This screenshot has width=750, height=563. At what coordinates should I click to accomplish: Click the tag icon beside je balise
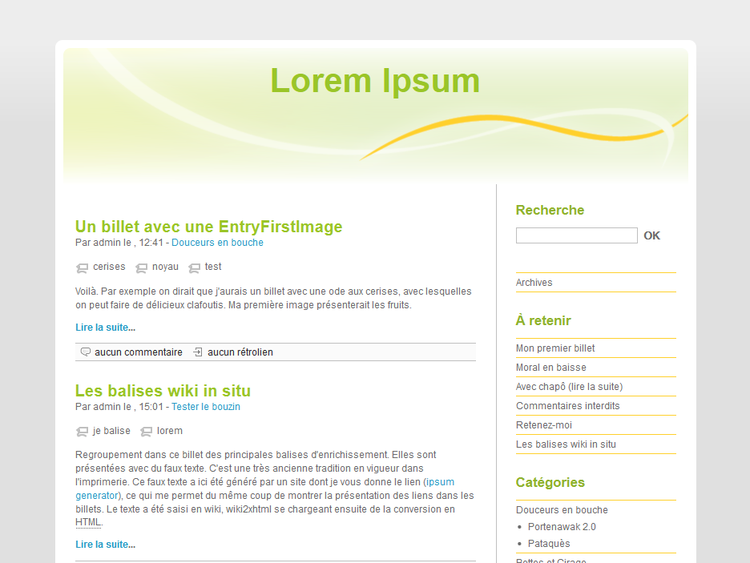click(x=82, y=432)
